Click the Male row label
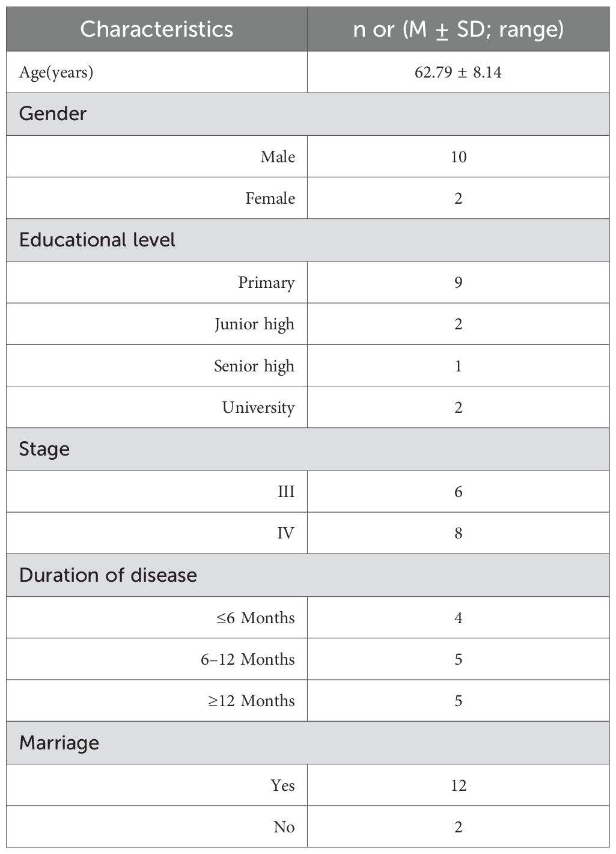 278,157
